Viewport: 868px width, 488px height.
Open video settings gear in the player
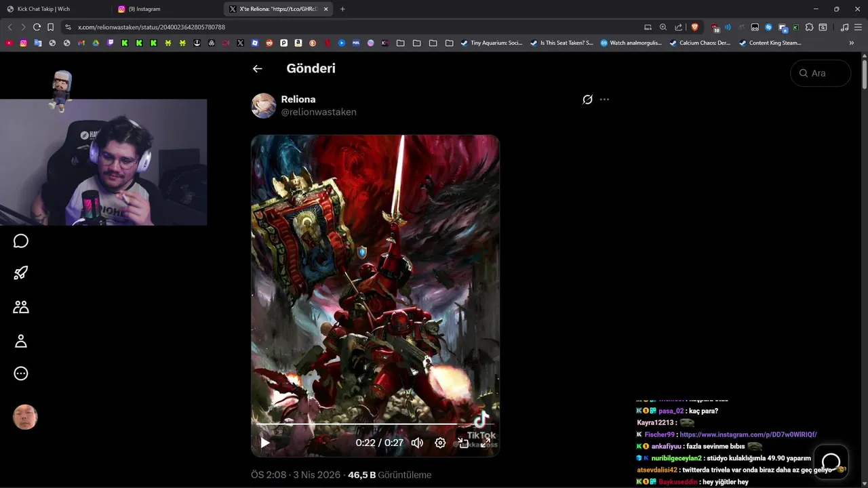point(440,443)
